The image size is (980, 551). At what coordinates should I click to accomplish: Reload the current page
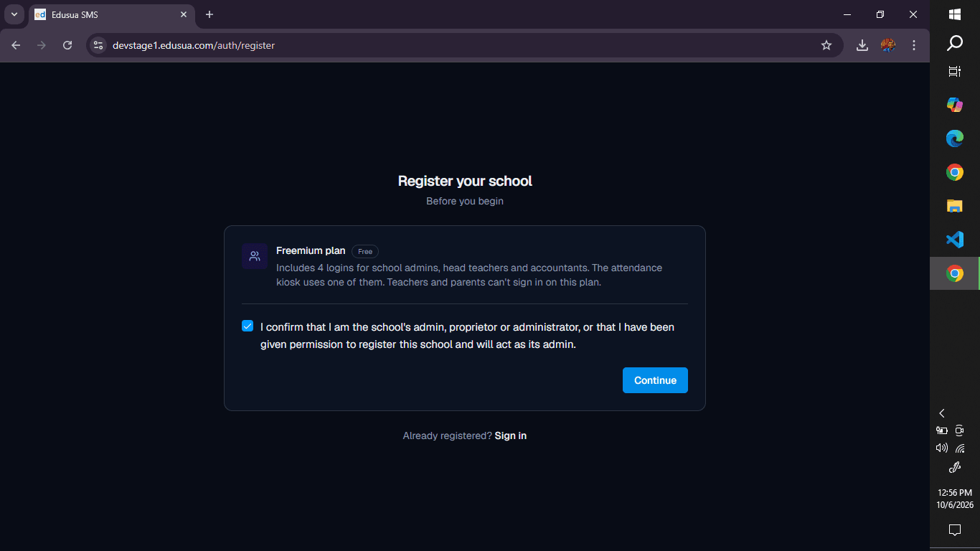point(67,45)
